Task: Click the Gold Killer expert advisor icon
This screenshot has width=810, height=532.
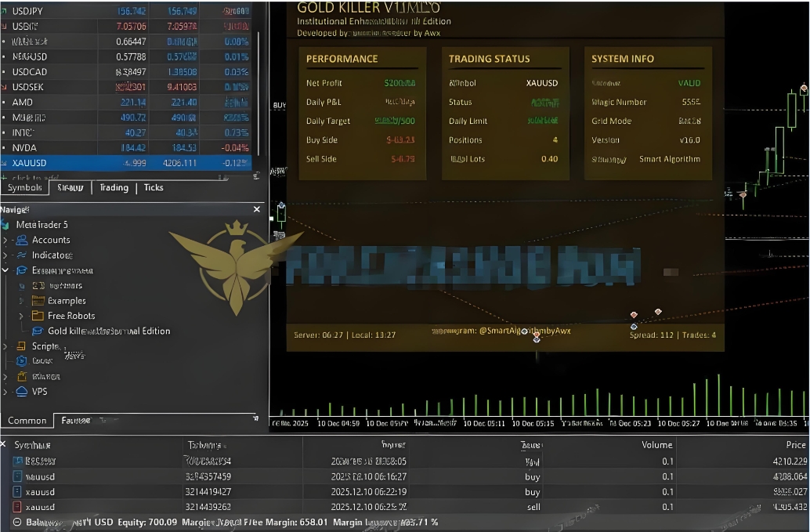Action: pyautogui.click(x=37, y=331)
